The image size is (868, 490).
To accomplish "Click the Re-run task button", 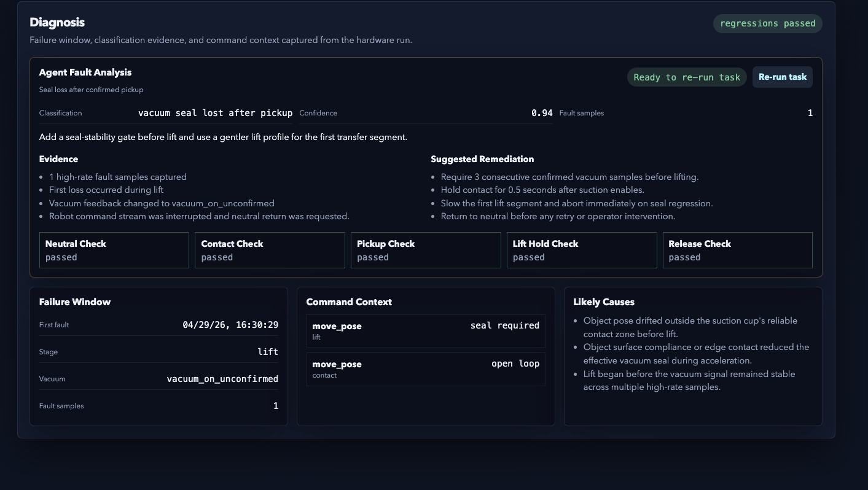I will (x=782, y=77).
